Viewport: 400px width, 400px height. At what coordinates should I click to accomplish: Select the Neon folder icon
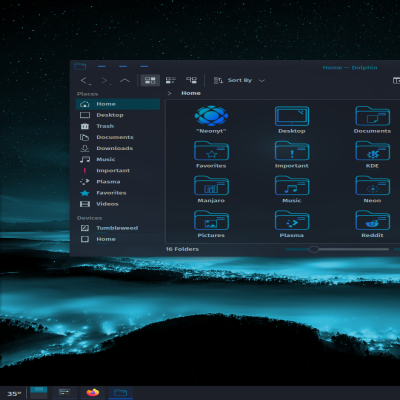[x=372, y=185]
